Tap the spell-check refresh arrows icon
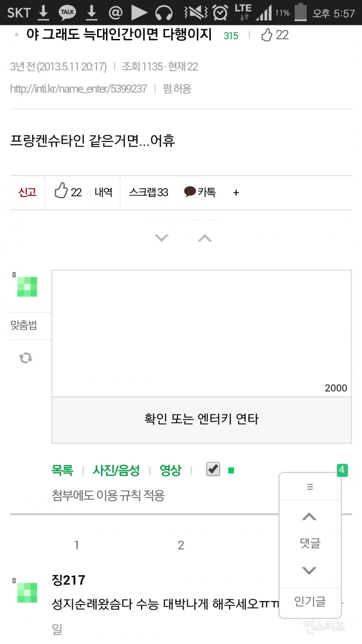This screenshot has width=362, height=644. point(25,358)
